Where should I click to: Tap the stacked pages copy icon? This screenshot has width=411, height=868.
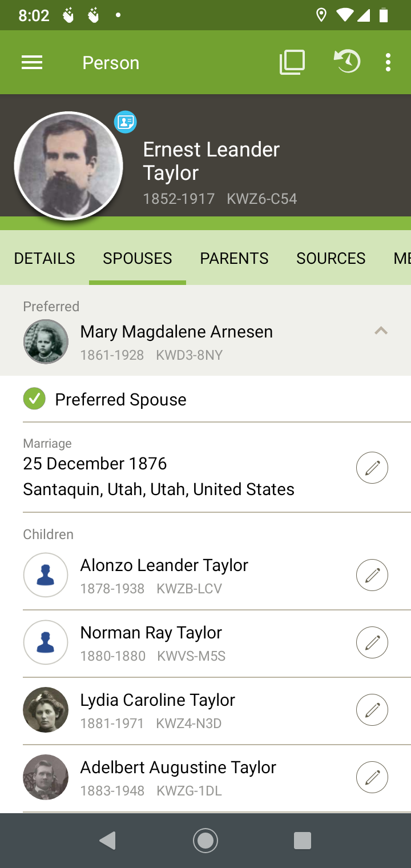[292, 62]
